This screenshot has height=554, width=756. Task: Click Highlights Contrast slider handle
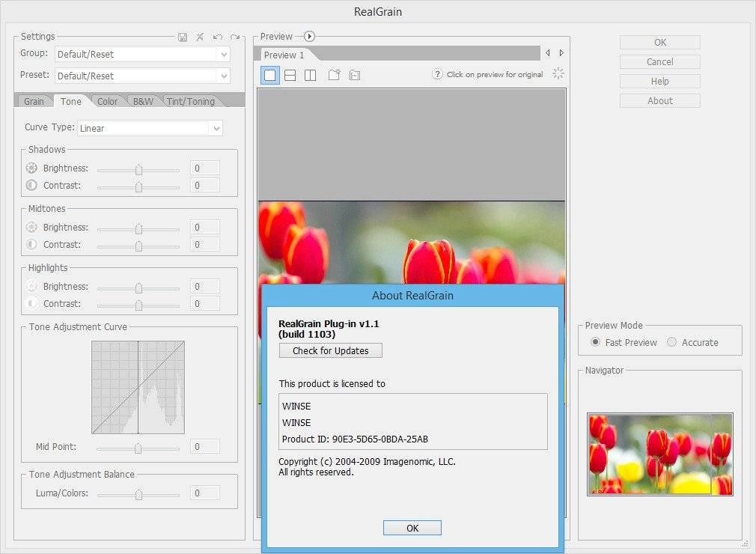[139, 305]
